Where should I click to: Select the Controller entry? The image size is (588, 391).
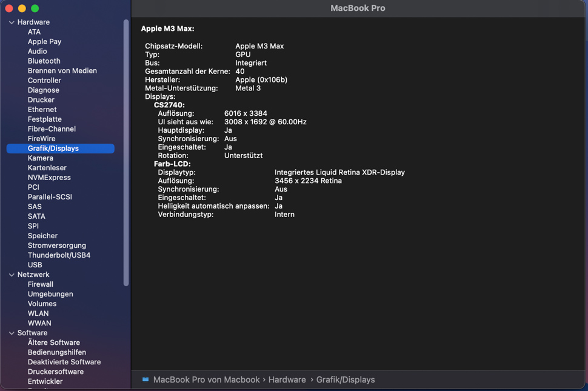(44, 81)
